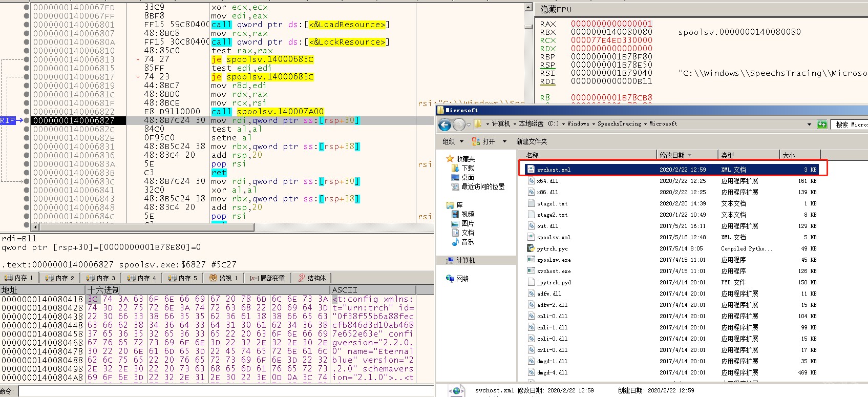Click the pytrch.pyc Python file icon
The image size is (868, 397).
point(531,248)
